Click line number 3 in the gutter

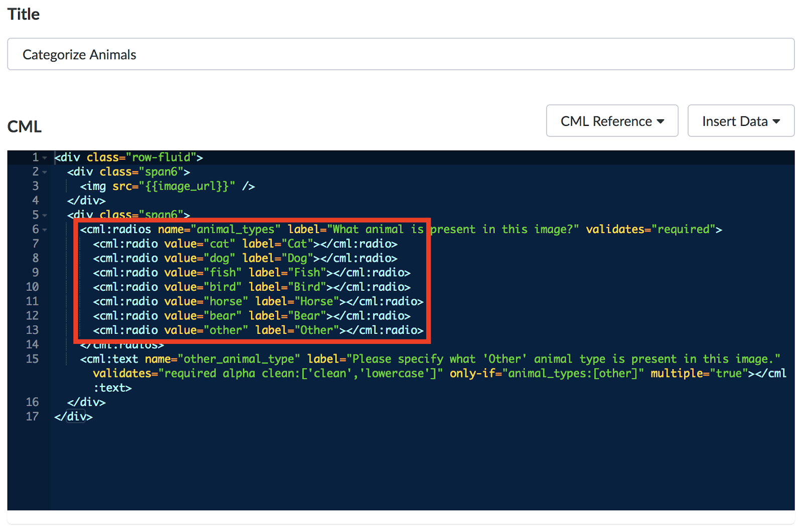35,186
